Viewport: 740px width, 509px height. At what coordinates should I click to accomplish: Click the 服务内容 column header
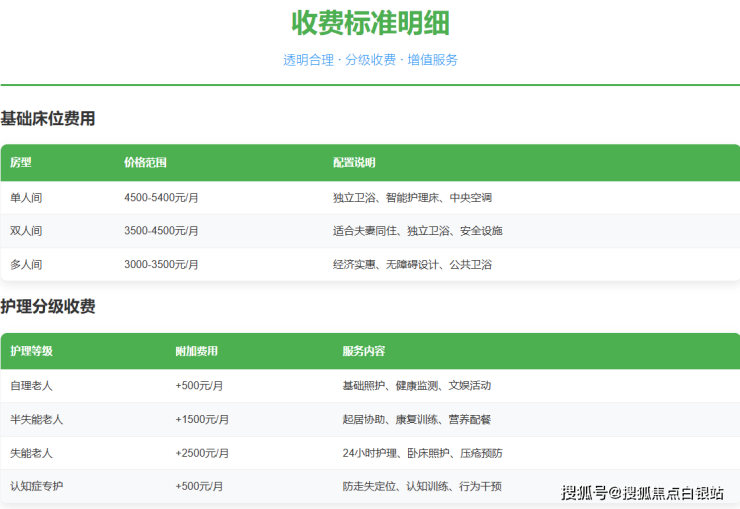[363, 351]
